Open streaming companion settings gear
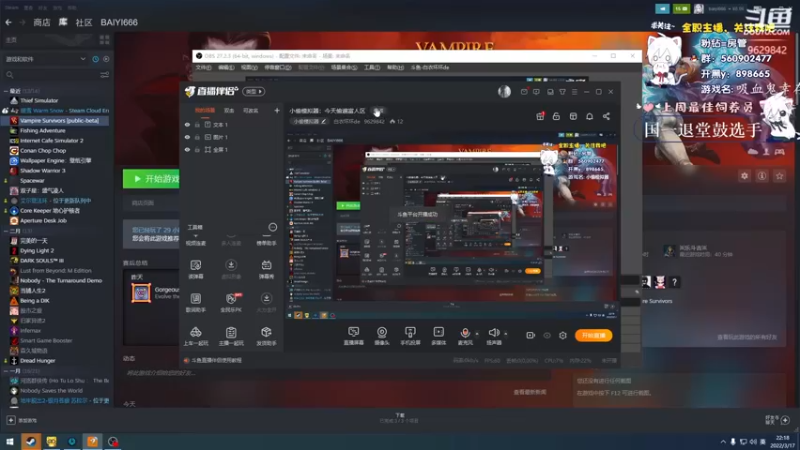 (x=563, y=335)
